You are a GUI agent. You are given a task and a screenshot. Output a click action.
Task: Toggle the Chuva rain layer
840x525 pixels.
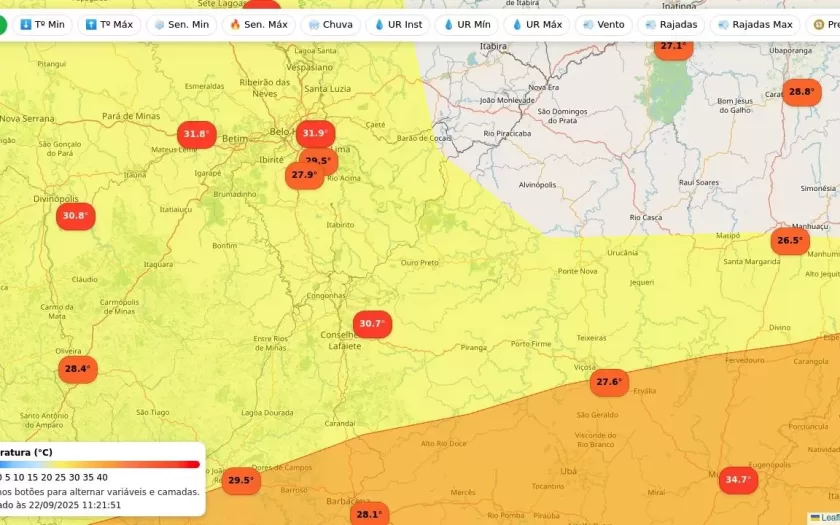tap(331, 24)
